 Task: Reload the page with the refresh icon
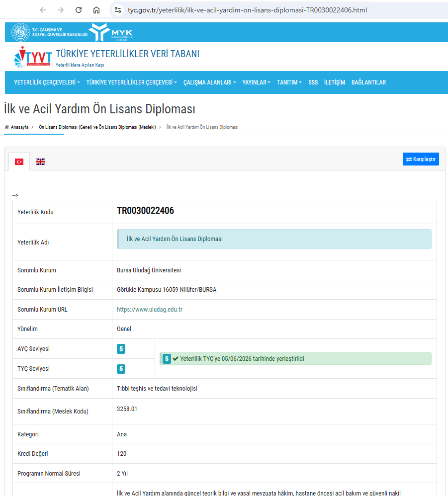point(79,10)
